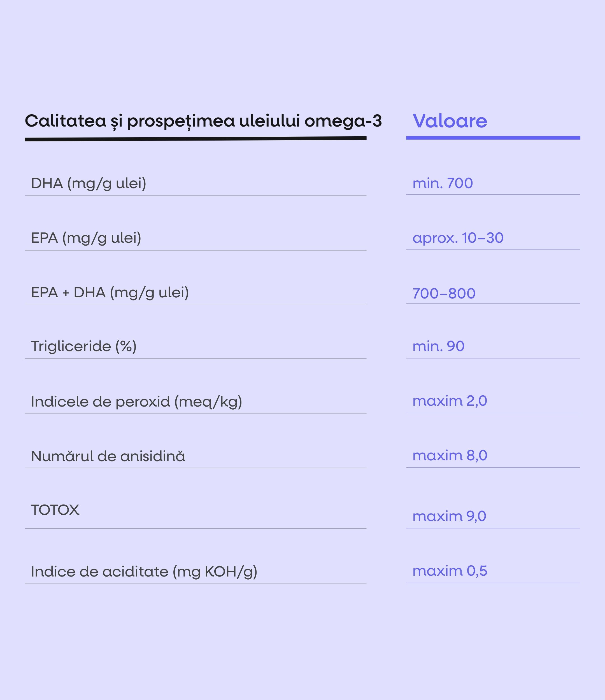Click the 'aprox. 10–30' value

458,238
